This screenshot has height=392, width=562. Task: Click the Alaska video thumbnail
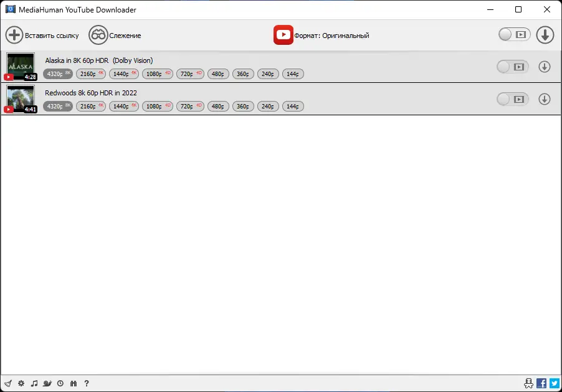pos(21,66)
